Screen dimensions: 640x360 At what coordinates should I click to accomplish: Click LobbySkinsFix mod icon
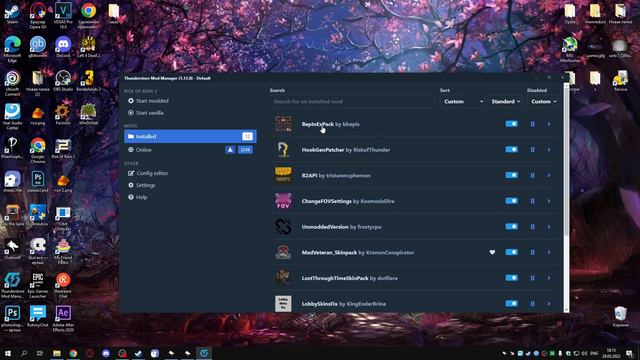[x=283, y=304]
